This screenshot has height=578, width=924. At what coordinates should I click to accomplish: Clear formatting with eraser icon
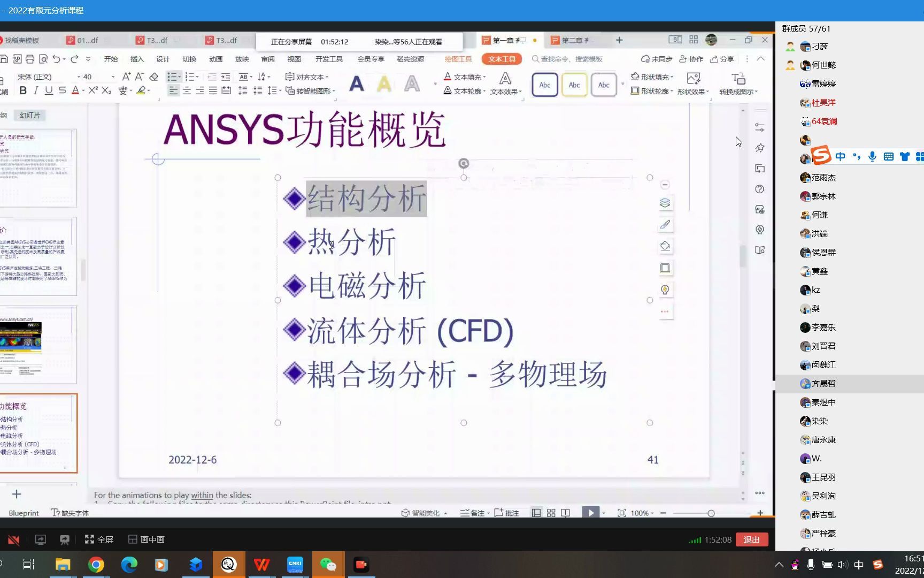click(153, 77)
